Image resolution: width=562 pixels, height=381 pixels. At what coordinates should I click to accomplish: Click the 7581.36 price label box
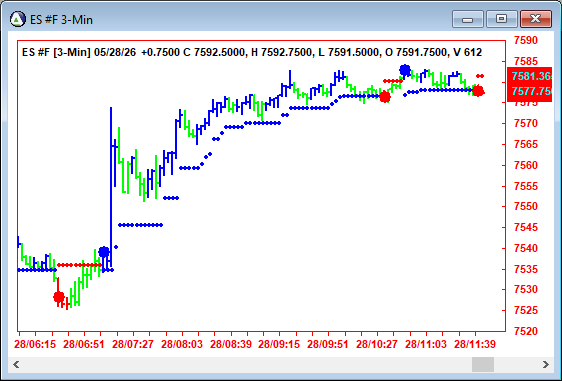[530, 76]
